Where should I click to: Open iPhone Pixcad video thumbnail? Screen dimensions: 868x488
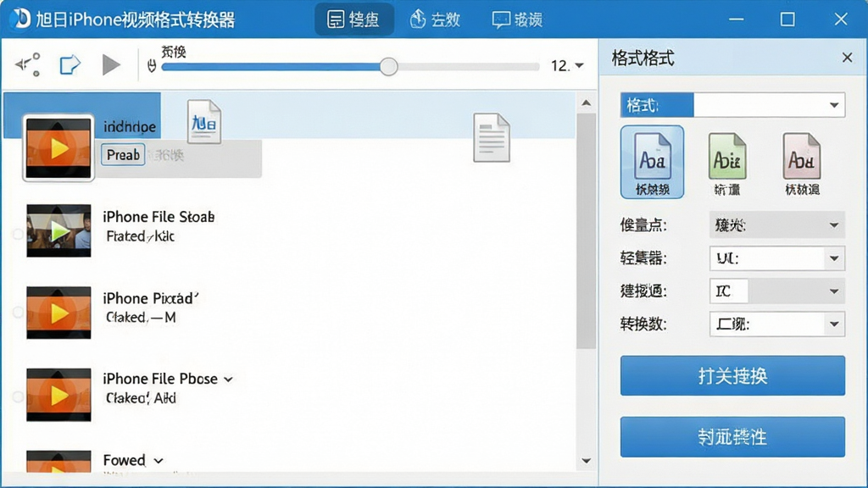pyautogui.click(x=58, y=313)
